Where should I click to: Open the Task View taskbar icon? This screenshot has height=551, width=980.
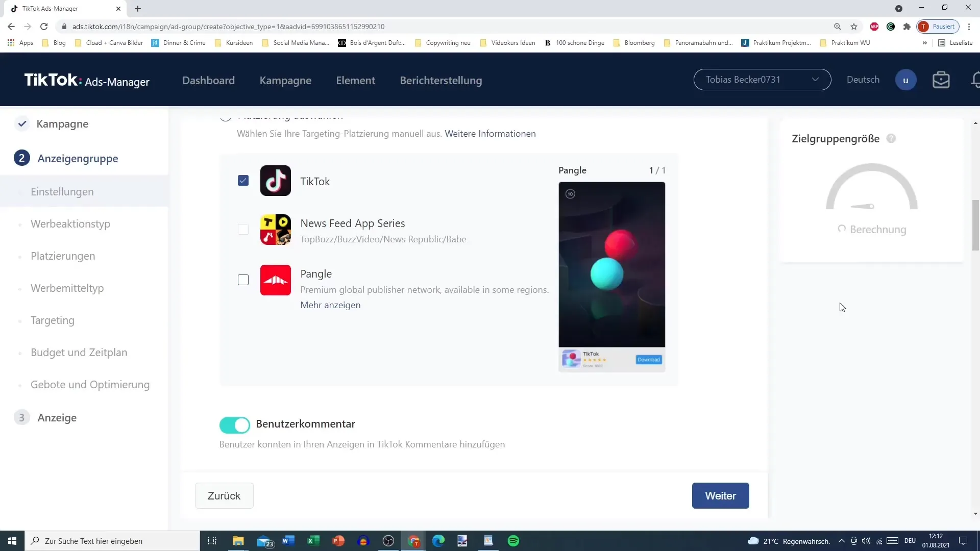[x=212, y=541]
